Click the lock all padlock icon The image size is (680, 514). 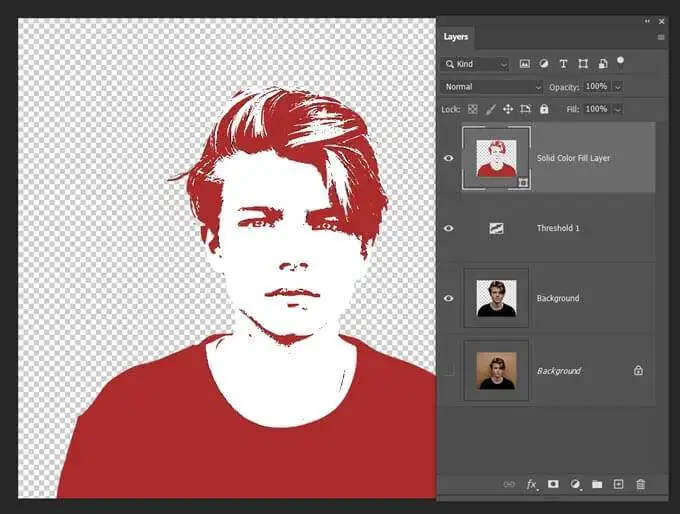coord(544,109)
